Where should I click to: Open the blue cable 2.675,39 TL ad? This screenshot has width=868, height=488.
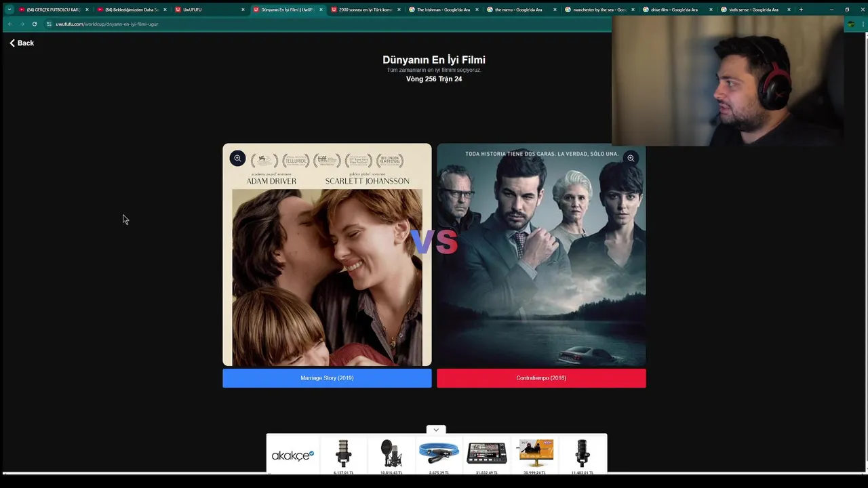click(x=439, y=456)
